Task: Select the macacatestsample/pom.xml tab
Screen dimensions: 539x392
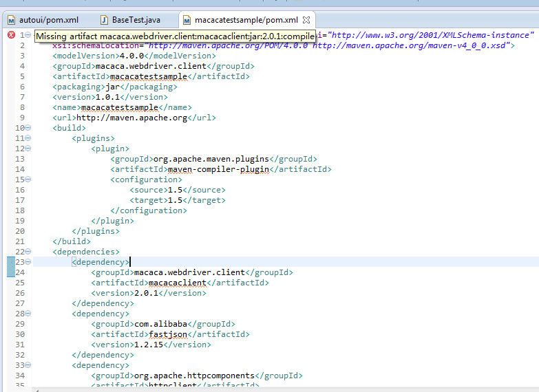Action: pyautogui.click(x=246, y=20)
